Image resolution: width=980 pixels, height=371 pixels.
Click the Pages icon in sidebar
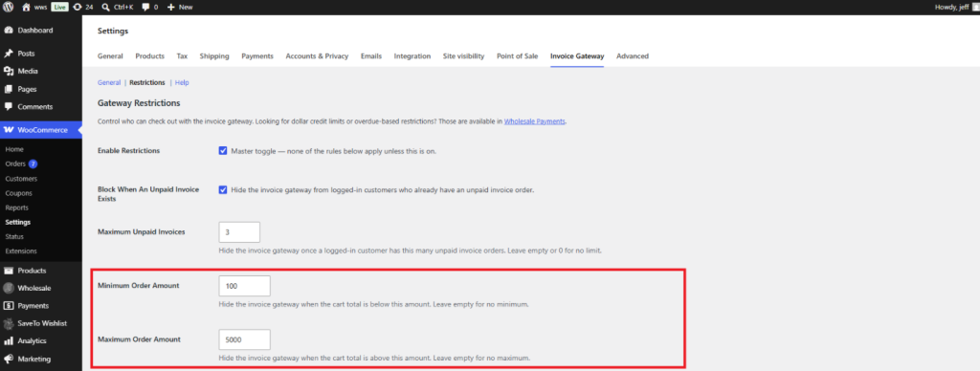tap(9, 89)
